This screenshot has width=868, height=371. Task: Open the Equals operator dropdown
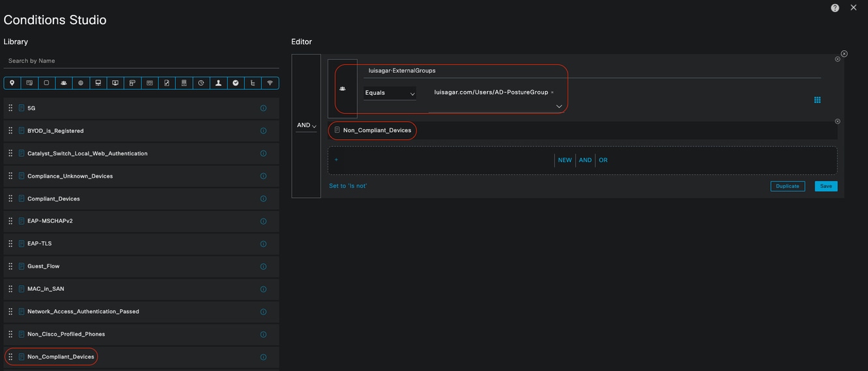tap(390, 93)
